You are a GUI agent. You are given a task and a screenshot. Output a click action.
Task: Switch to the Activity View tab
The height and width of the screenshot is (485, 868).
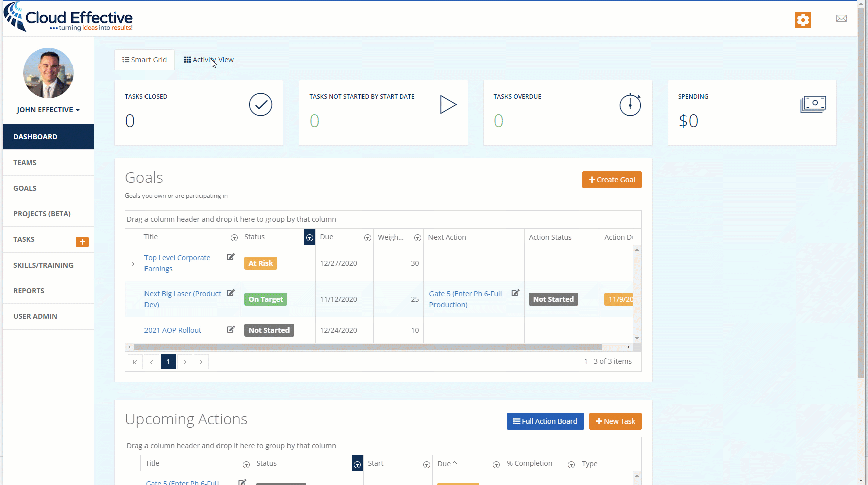click(x=208, y=60)
